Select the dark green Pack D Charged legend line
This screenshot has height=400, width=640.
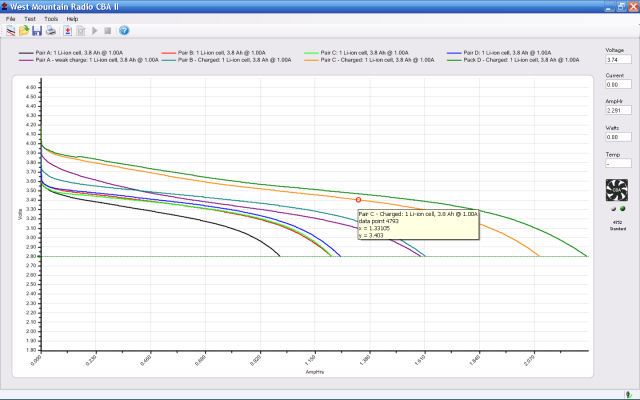(x=454, y=60)
